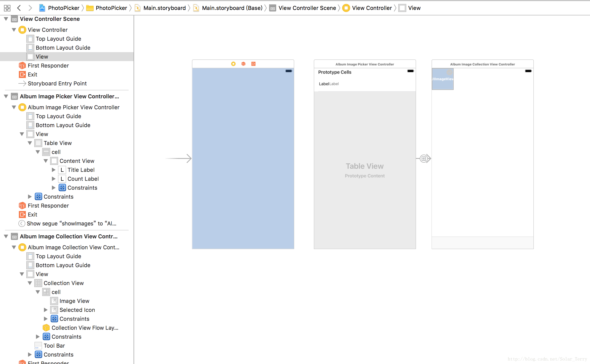Click View Controller dock icon on canvas

point(233,64)
